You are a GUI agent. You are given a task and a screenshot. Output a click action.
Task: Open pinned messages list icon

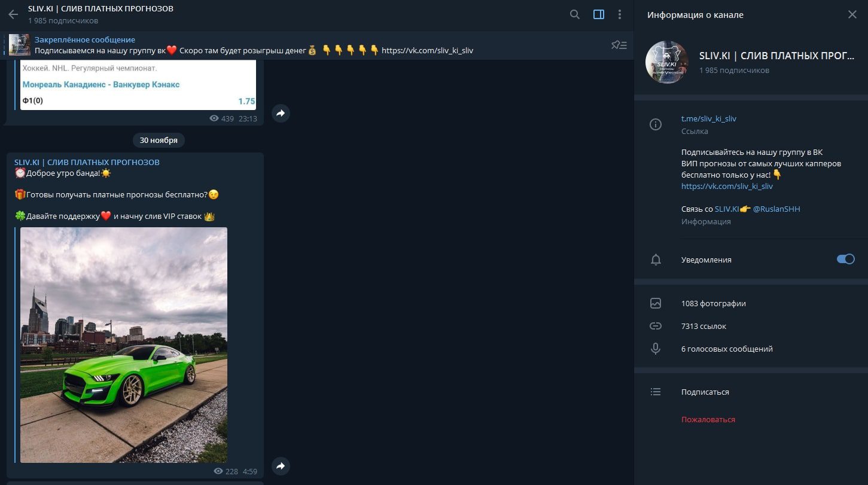[x=619, y=45]
